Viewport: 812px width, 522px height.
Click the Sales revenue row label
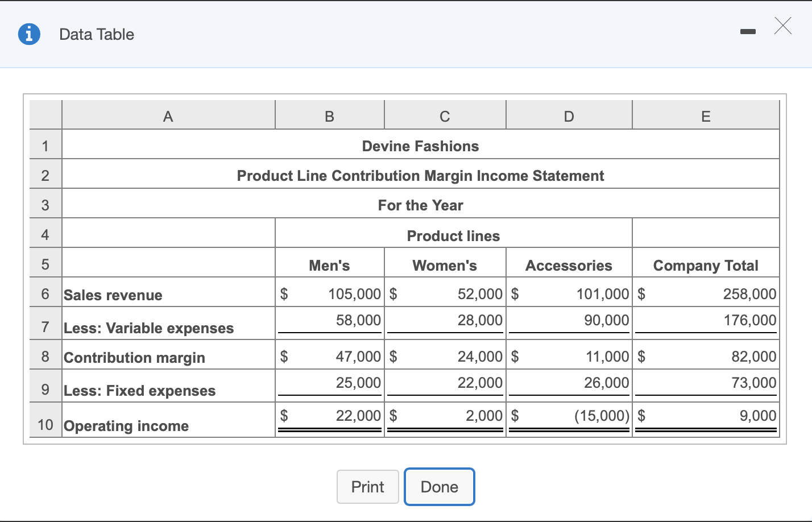pos(113,295)
